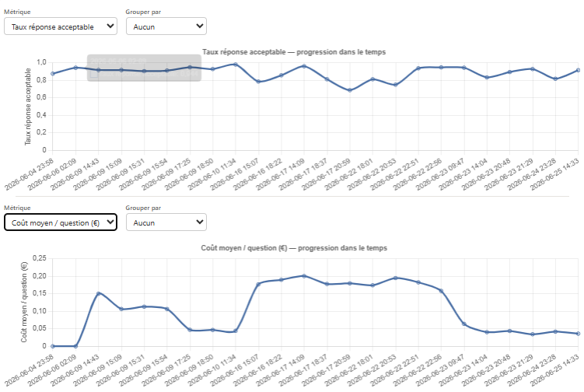Open the bottom chart's 'Aucun' group-by dropdown
Screen dimensions: 584x392
(166, 222)
